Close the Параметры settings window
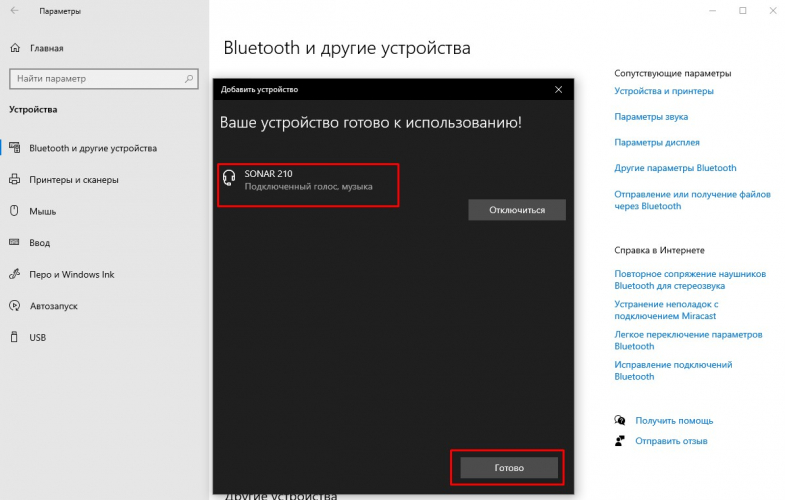 [x=773, y=11]
